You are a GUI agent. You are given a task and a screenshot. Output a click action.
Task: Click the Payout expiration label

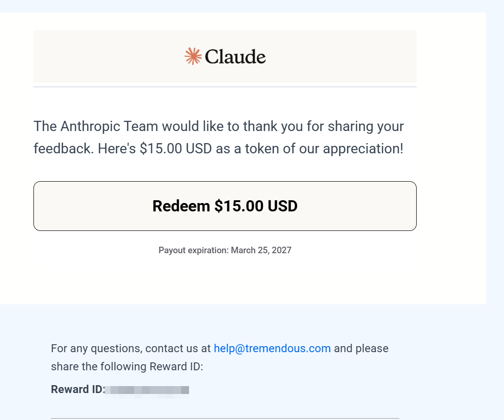(194, 250)
